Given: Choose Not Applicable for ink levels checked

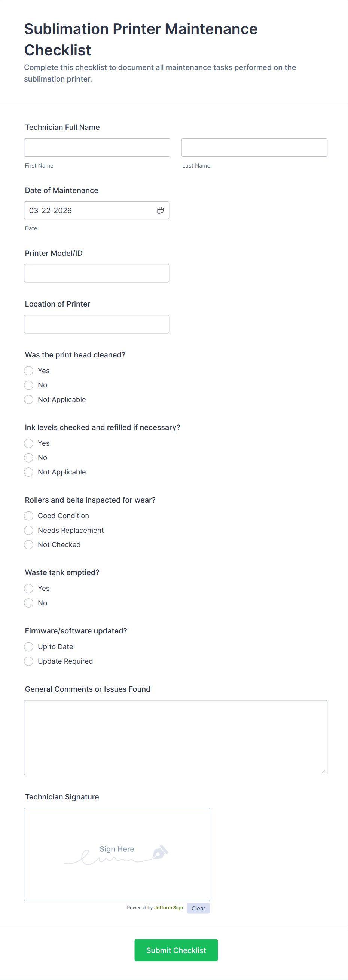Looking at the screenshot, I should point(28,472).
